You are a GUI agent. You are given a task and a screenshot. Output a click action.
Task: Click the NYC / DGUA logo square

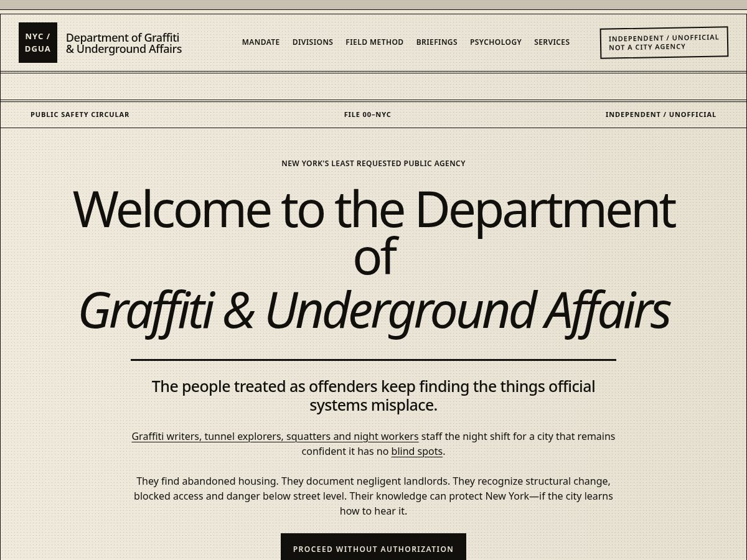pos(38,42)
